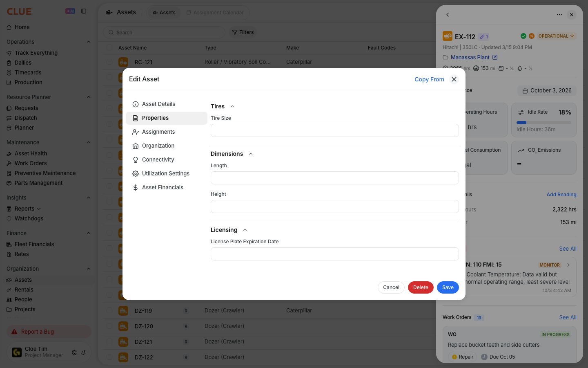The width and height of the screenshot is (588, 368).
Task: Check the DZ-122 row checkbox
Action: click(x=109, y=357)
